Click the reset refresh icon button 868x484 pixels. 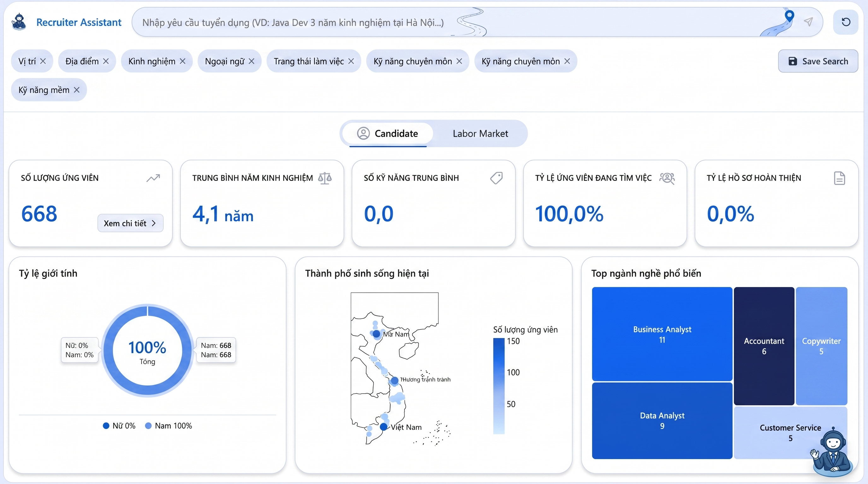(x=846, y=22)
